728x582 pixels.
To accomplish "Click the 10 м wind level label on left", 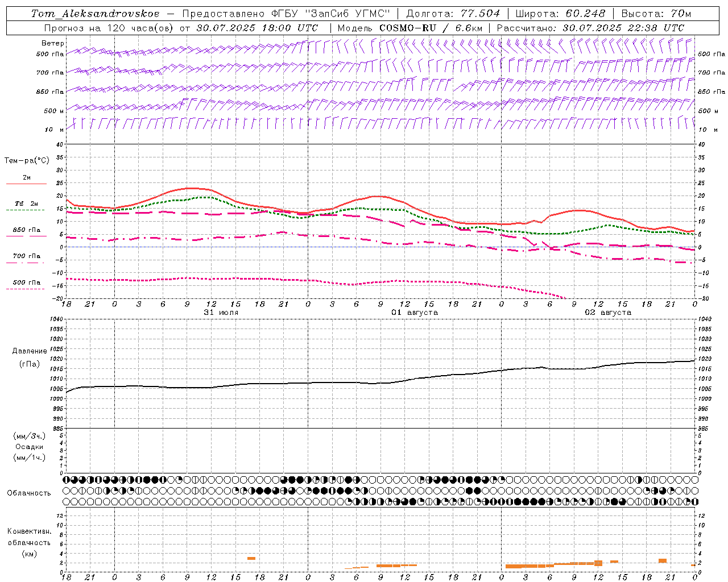I will pos(54,130).
